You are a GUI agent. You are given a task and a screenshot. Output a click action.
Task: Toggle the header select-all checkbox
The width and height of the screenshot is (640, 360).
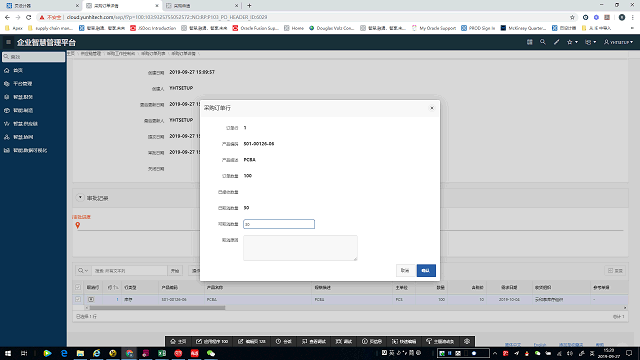pos(78,287)
